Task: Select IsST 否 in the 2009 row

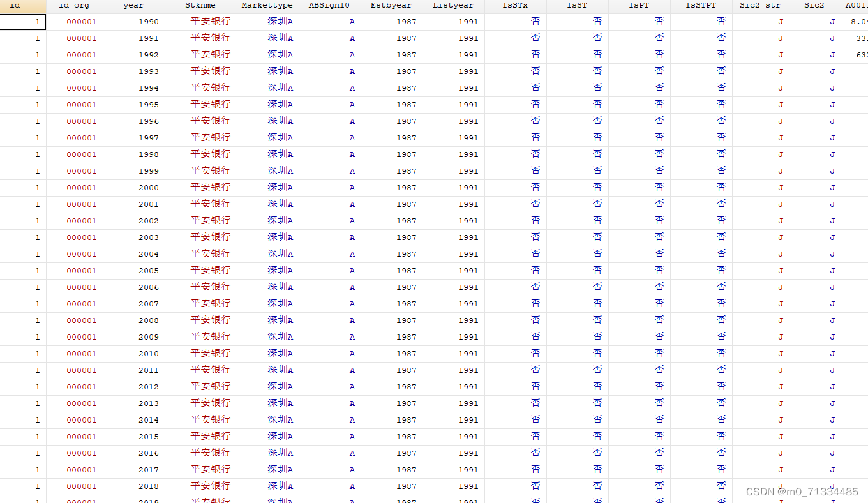Action: pyautogui.click(x=577, y=337)
